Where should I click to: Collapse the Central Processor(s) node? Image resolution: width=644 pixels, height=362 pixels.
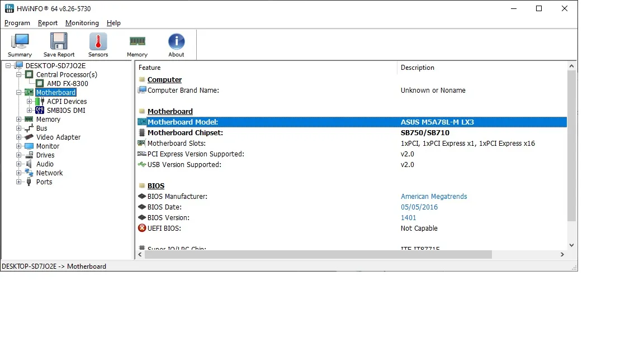pos(19,75)
